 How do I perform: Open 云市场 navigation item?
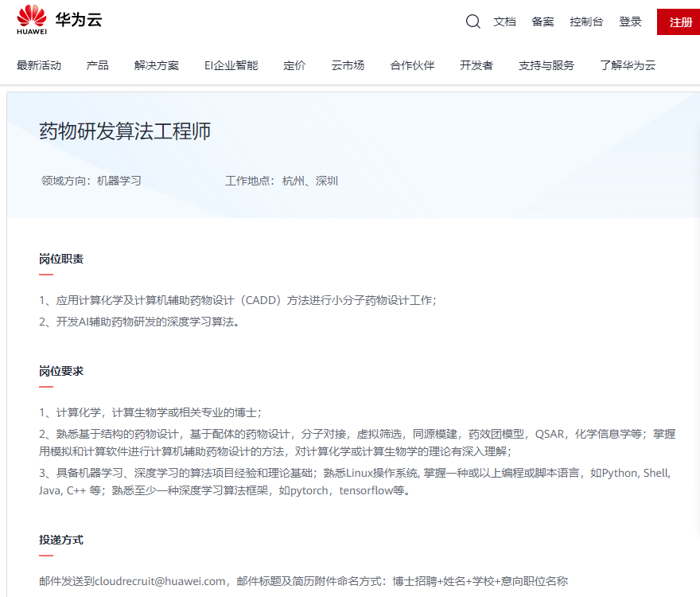tap(348, 65)
